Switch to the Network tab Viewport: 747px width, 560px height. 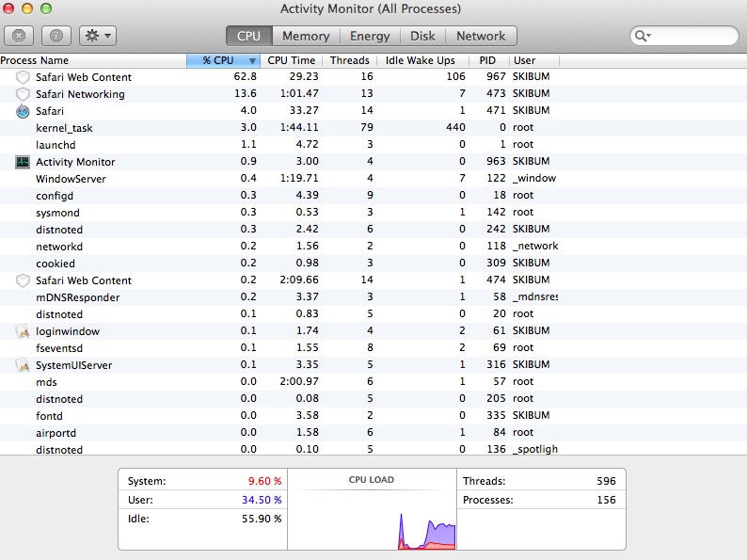pyautogui.click(x=481, y=36)
